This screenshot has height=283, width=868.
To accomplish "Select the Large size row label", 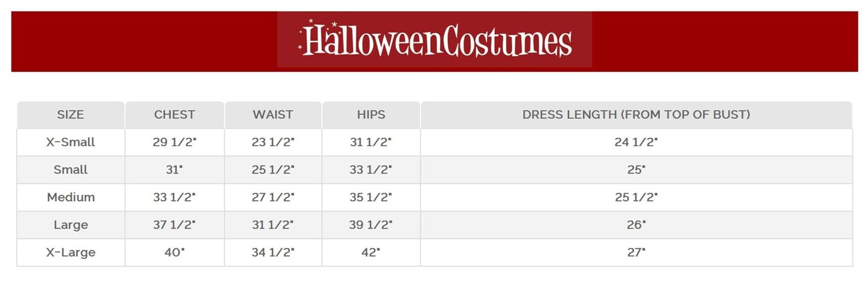I will click(x=71, y=225).
